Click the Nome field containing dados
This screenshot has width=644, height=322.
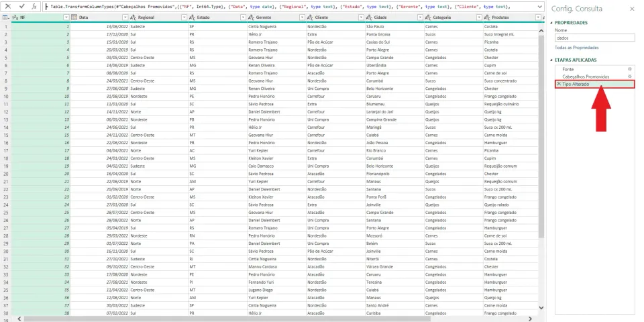click(x=595, y=38)
